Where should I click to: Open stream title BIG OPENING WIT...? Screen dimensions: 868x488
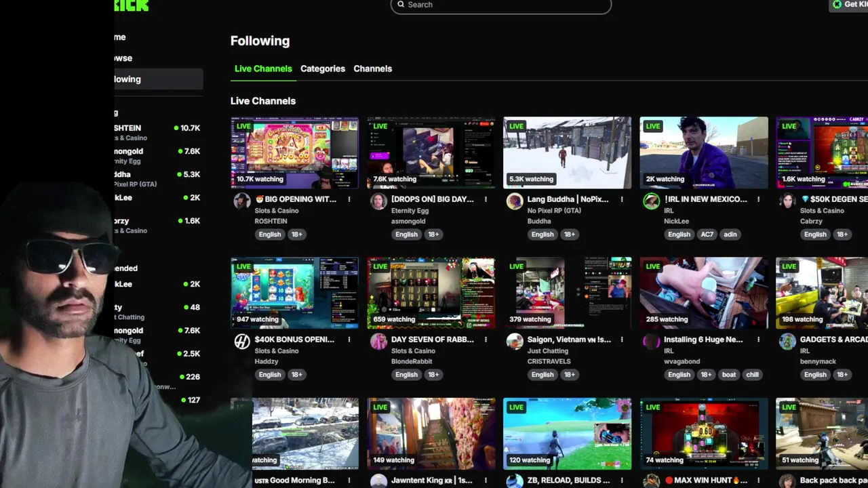coord(296,199)
